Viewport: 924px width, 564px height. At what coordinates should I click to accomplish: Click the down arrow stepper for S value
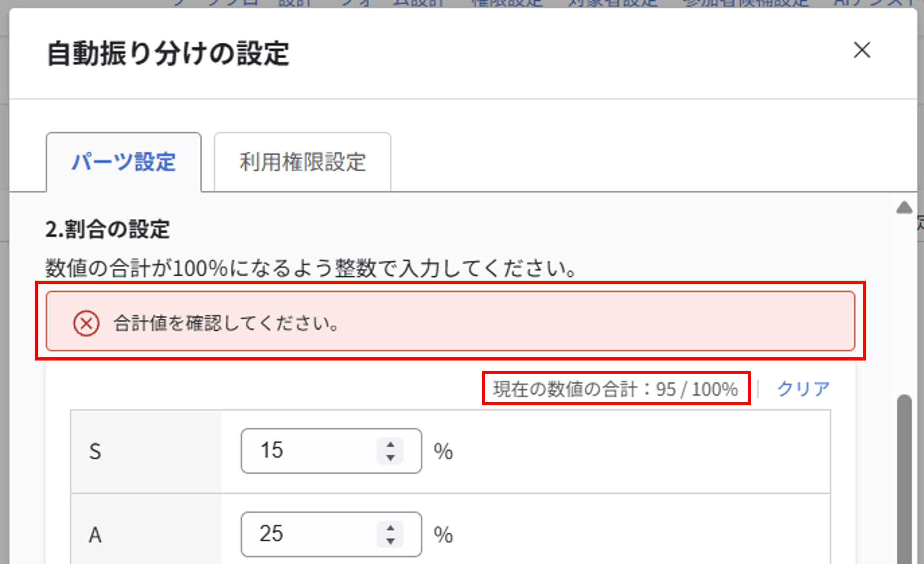pyautogui.click(x=390, y=459)
